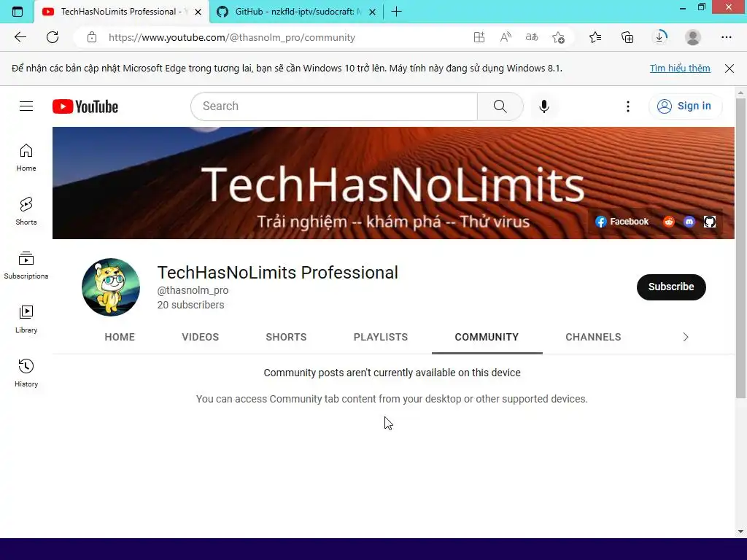Switch to the HOME channel tab

click(x=120, y=337)
